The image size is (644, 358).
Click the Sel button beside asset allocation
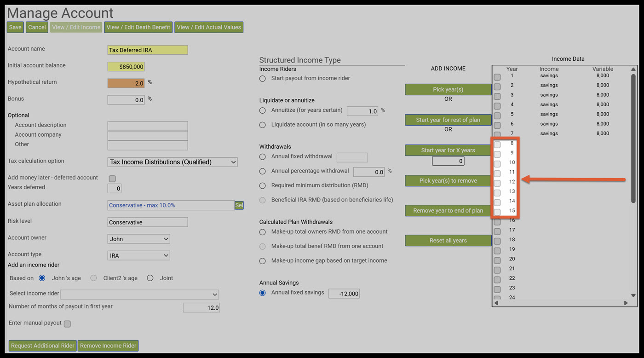[x=239, y=205]
